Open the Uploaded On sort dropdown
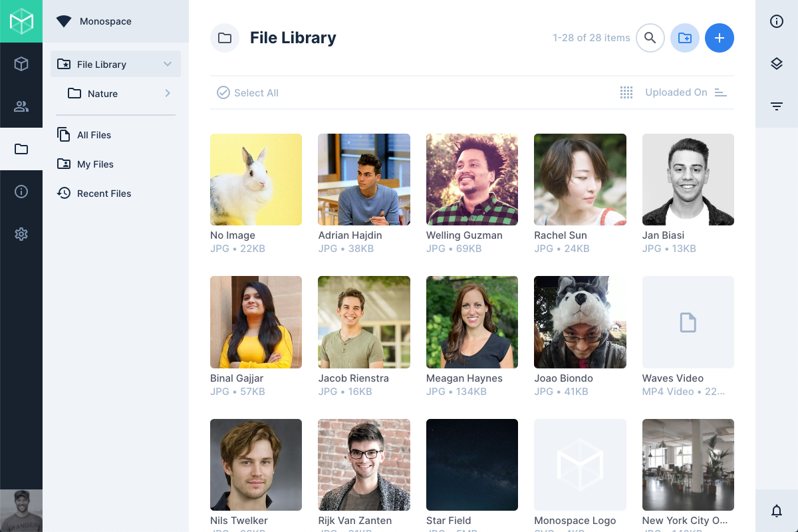 676,92
